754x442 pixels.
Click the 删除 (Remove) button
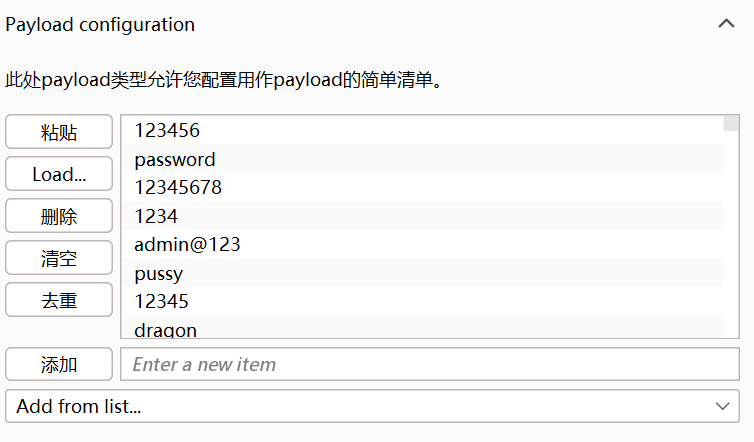[59, 215]
